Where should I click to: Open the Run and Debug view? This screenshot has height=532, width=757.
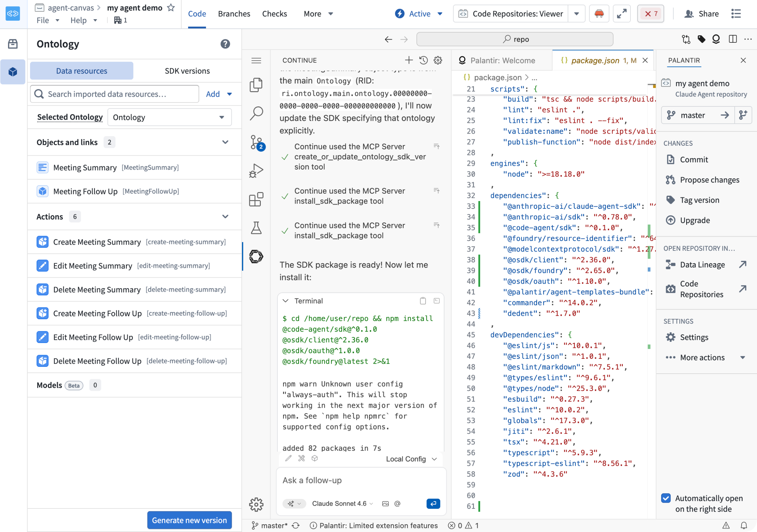click(x=256, y=171)
